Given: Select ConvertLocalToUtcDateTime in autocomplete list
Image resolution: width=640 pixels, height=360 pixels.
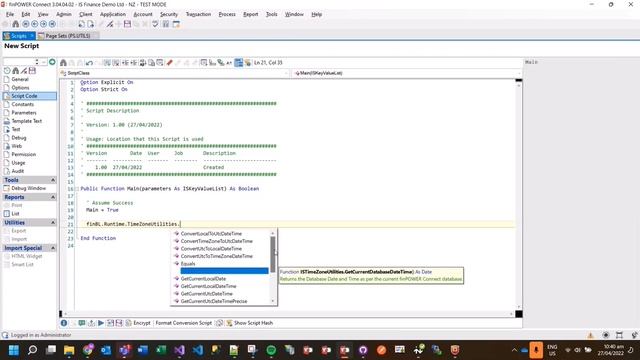Looking at the screenshot, I should (211, 234).
